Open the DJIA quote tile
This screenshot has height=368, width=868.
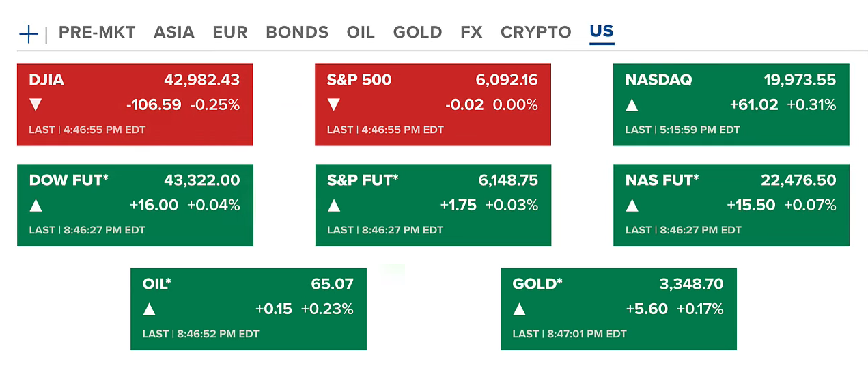pyautogui.click(x=135, y=104)
